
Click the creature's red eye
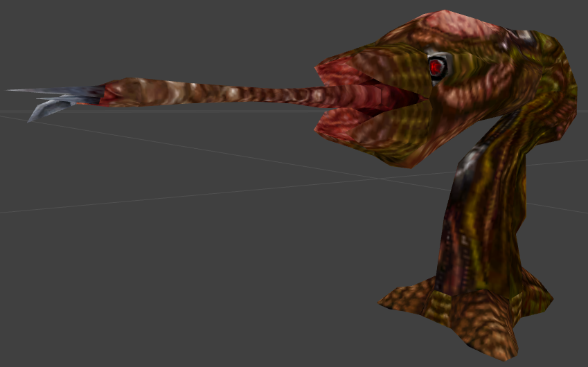click(437, 67)
